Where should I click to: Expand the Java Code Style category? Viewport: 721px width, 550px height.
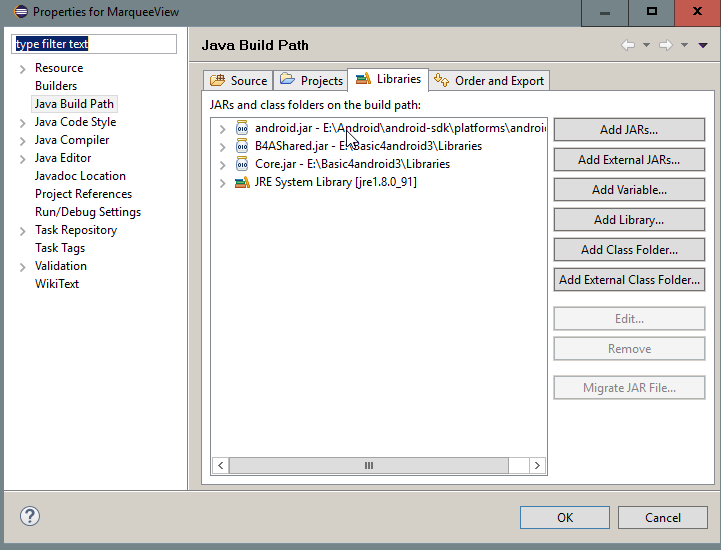click(x=22, y=122)
